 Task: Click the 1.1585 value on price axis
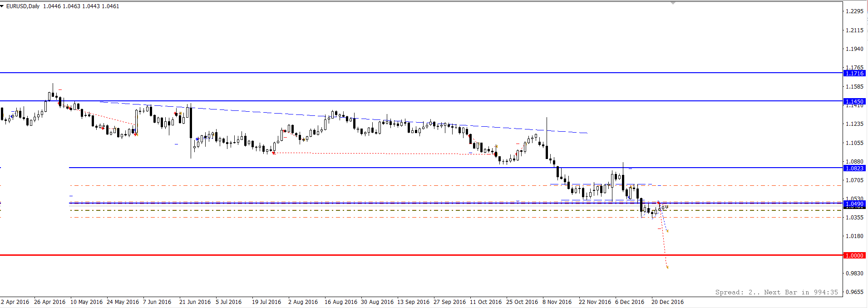pyautogui.click(x=855, y=87)
